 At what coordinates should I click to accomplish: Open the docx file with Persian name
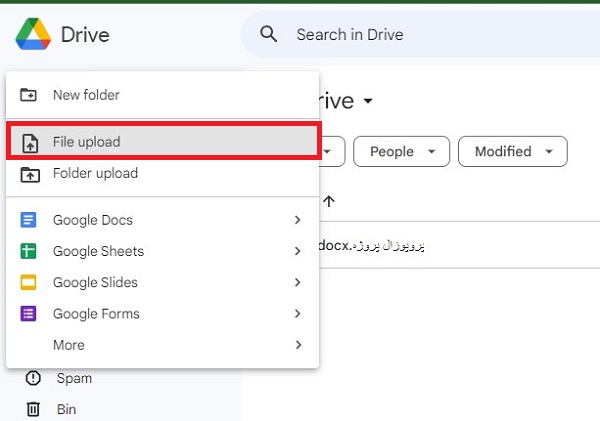coord(371,245)
